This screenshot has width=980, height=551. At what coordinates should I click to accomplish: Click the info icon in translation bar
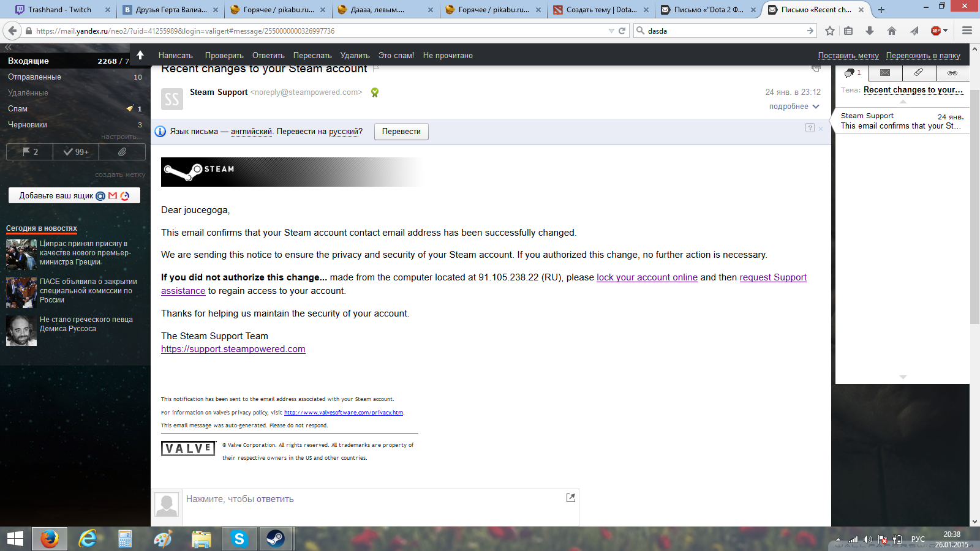point(160,132)
